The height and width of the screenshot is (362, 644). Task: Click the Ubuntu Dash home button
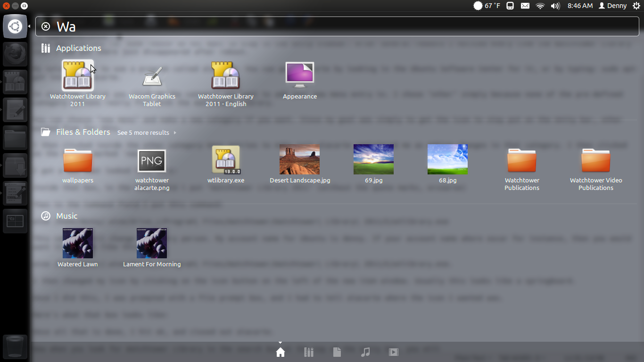click(15, 26)
